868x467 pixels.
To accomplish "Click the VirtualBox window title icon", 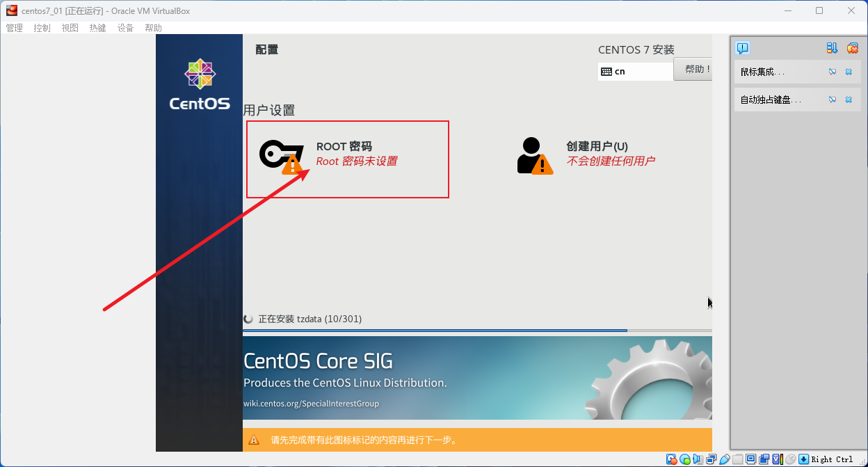I will point(11,10).
